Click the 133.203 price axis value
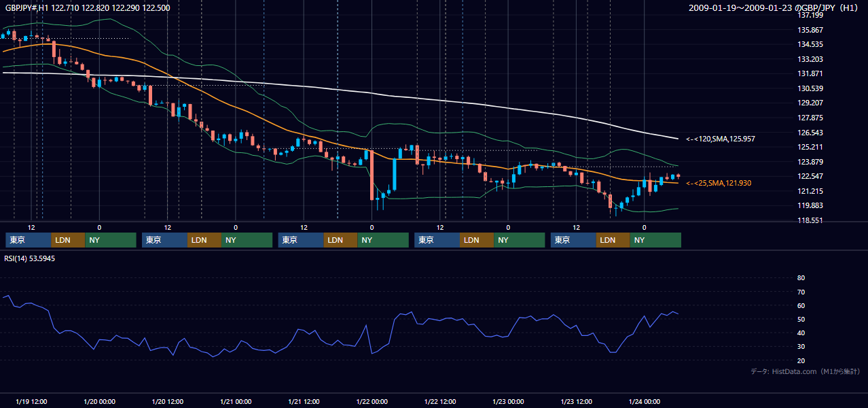 click(810, 59)
